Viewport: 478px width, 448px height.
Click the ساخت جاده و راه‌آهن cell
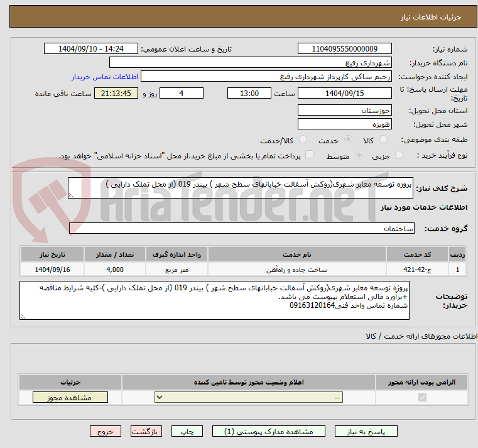pyautogui.click(x=296, y=270)
